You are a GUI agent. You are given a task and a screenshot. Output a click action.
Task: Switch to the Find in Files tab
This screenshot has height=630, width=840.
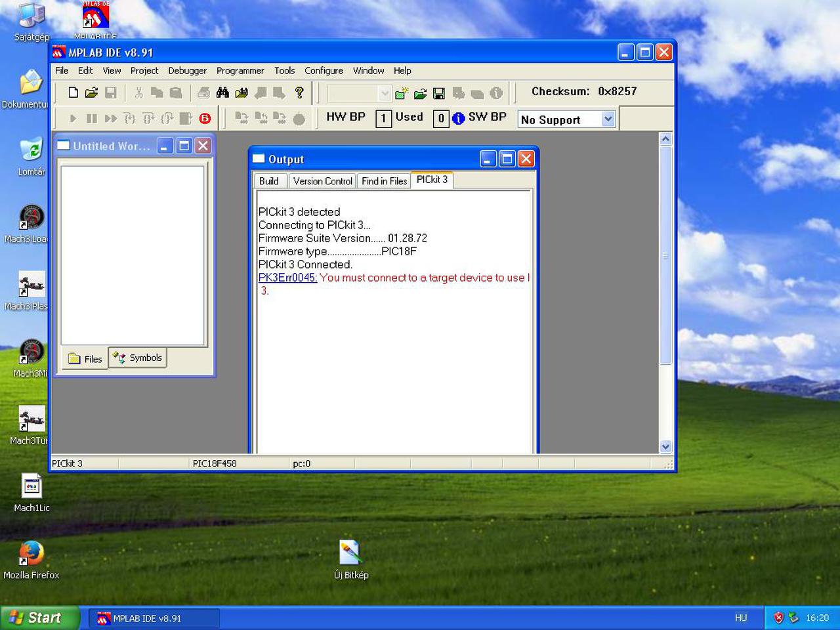tap(384, 181)
